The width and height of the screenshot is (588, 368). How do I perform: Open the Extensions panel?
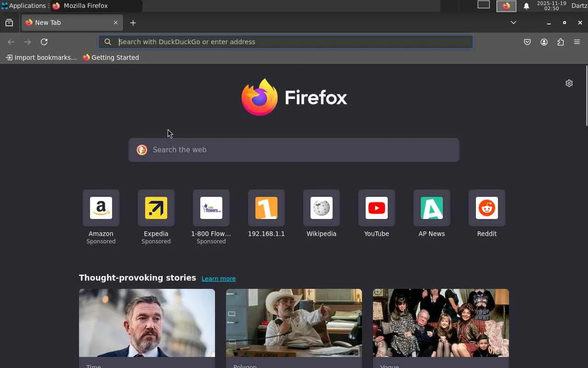click(x=560, y=42)
